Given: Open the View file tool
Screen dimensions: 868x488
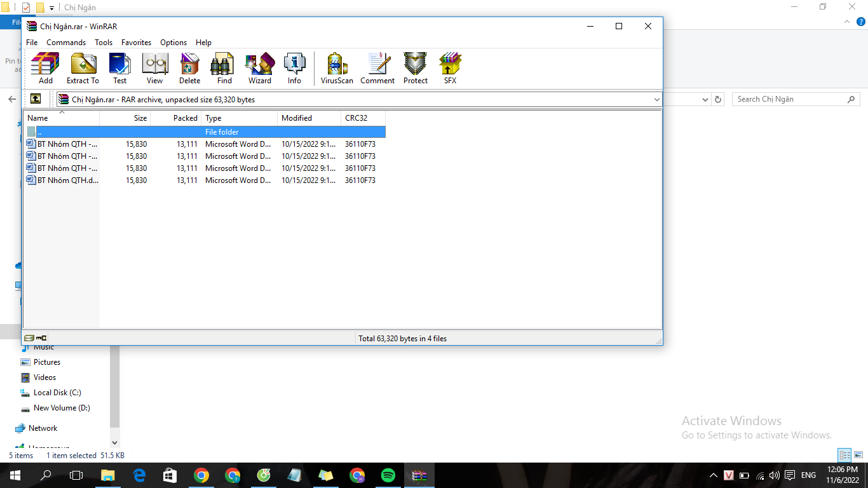Looking at the screenshot, I should coord(154,68).
